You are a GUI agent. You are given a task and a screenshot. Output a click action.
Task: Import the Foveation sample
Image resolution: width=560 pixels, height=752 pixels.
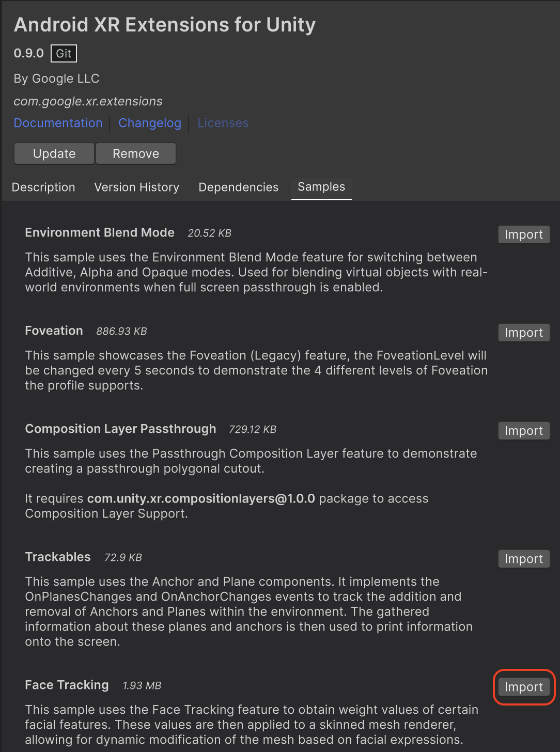(523, 332)
